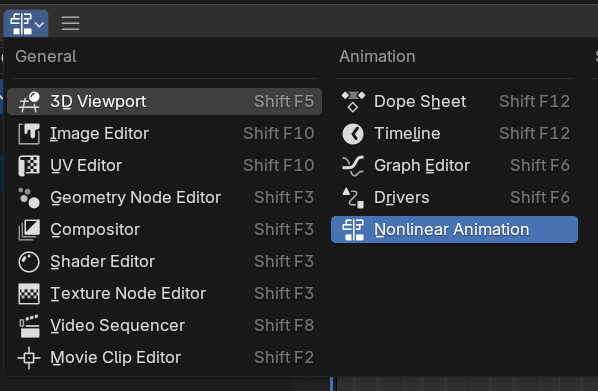The height and width of the screenshot is (391, 598).
Task: Click the Texture Node Editor icon
Action: tap(29, 294)
